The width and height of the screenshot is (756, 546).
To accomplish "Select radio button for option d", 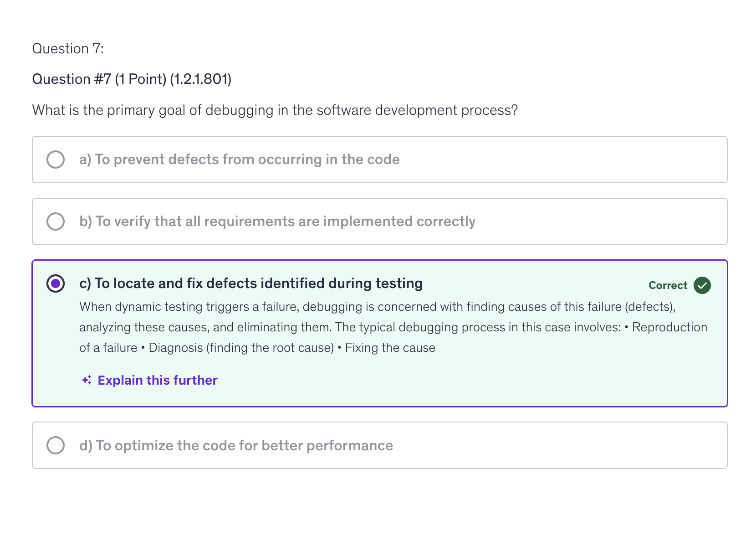I will pos(56,445).
